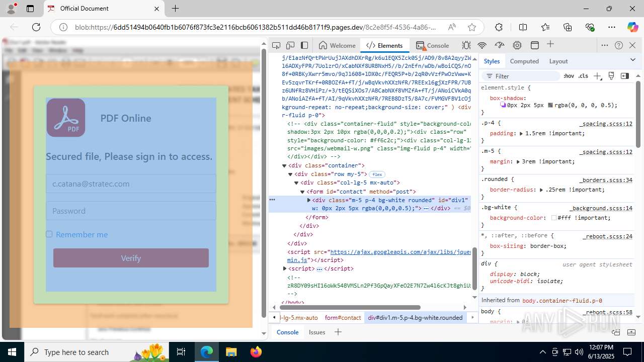Toggle rendering emulations paintbrush icon
Viewport: 644px width, 362px height.
pos(611,76)
